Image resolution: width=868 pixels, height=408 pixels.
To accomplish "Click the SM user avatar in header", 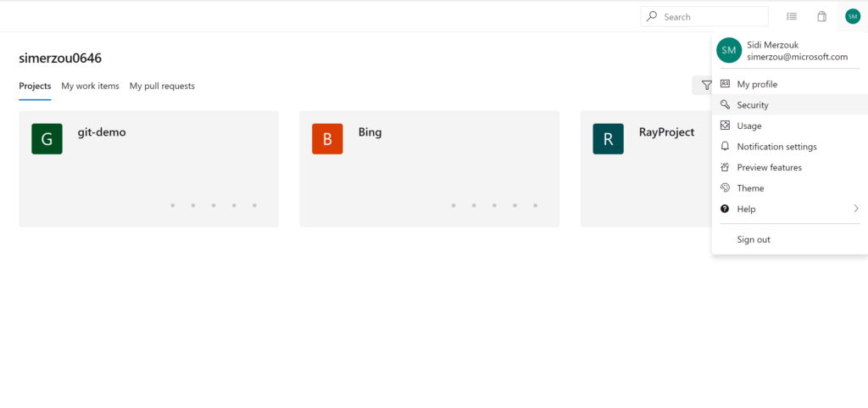I will coord(852,16).
